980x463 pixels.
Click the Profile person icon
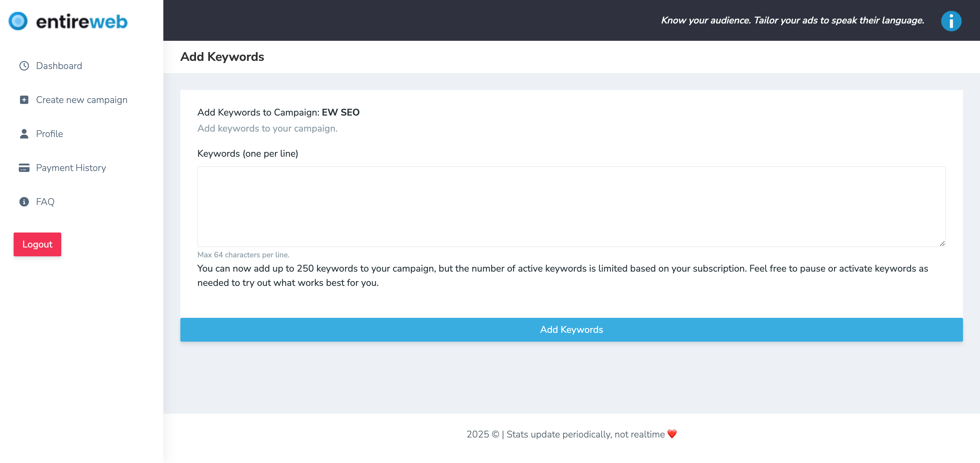24,134
